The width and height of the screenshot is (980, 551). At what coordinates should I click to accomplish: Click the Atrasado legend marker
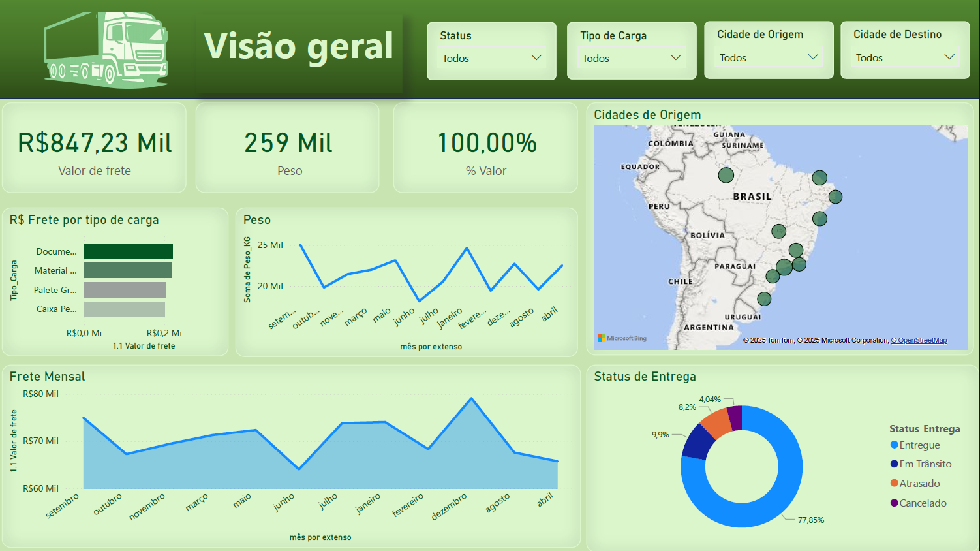click(x=893, y=483)
